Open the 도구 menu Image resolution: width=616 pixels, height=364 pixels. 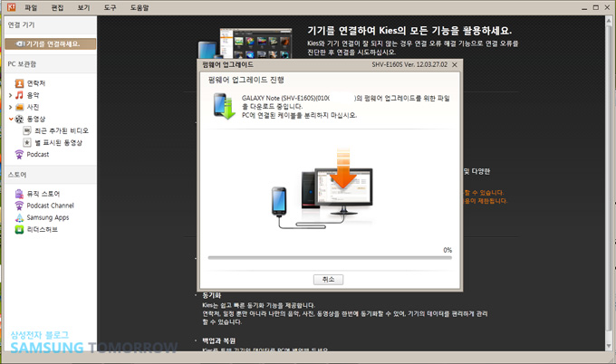[x=110, y=7]
